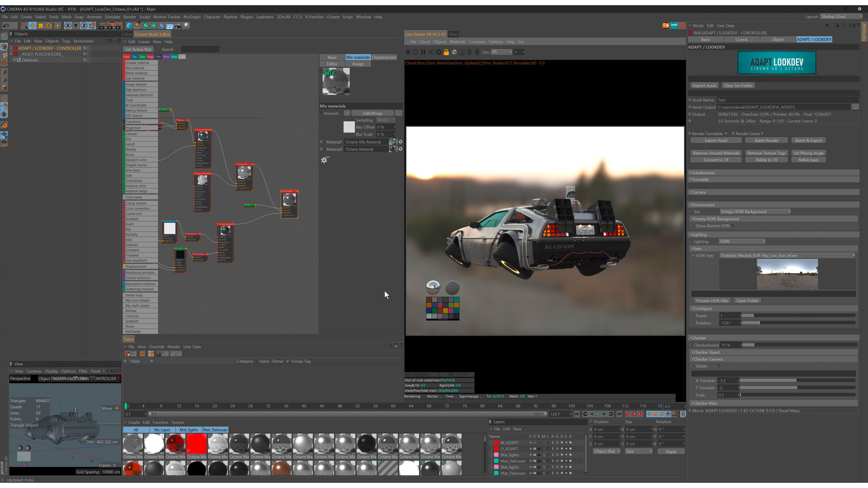This screenshot has height=488, width=868.
Task: Expand the Deloeran tree item
Action: (14, 60)
